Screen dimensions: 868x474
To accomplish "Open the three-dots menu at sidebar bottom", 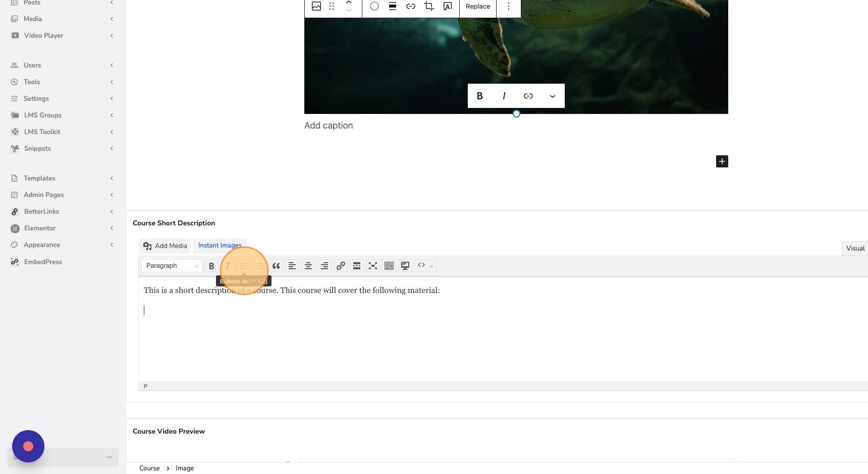I will 109,457.
